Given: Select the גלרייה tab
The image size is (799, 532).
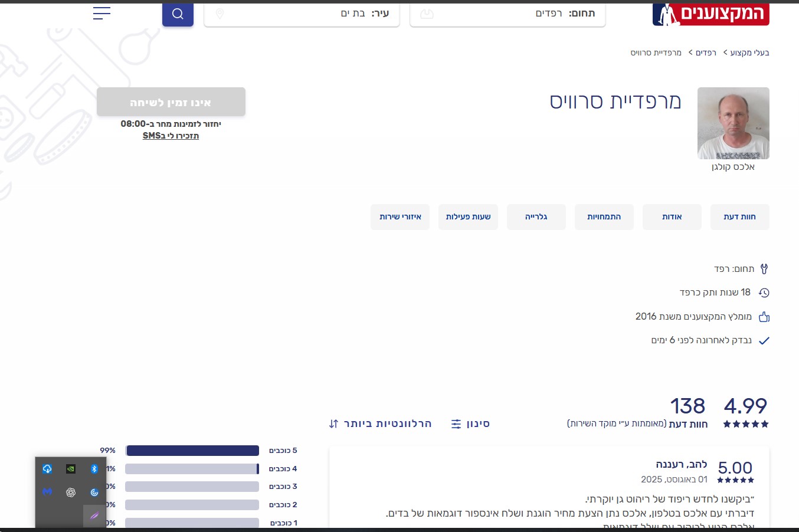Looking at the screenshot, I should (x=536, y=217).
